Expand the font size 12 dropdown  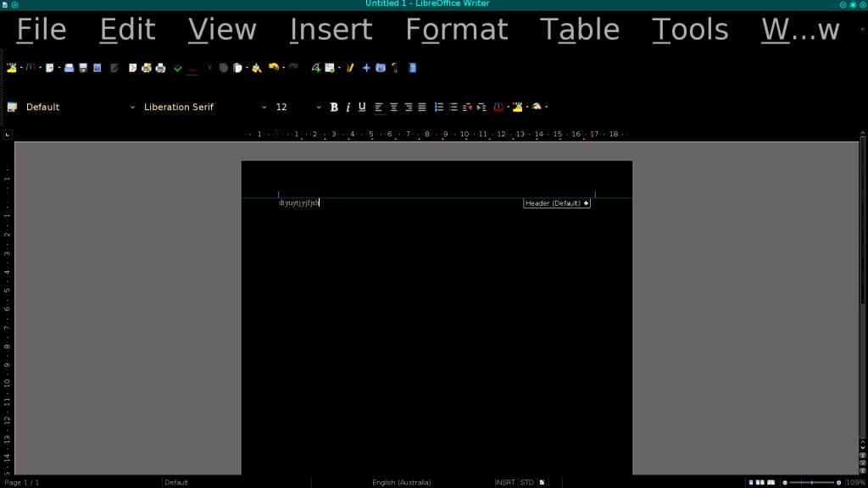click(x=319, y=108)
